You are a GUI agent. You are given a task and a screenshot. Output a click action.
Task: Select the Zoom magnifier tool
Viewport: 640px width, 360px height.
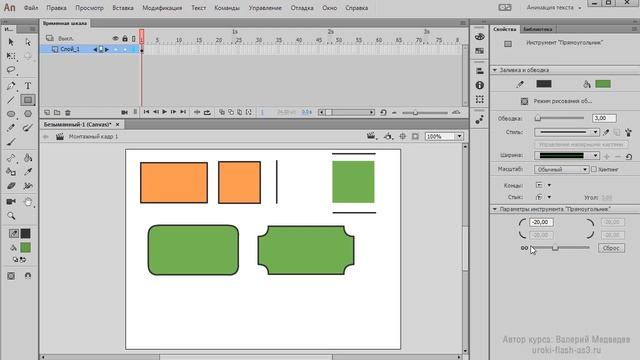click(11, 216)
